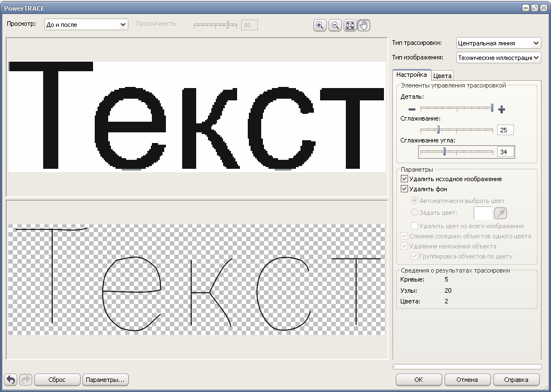Click the Сглаживание slider handle
The height and width of the screenshot is (392, 551).
438,130
